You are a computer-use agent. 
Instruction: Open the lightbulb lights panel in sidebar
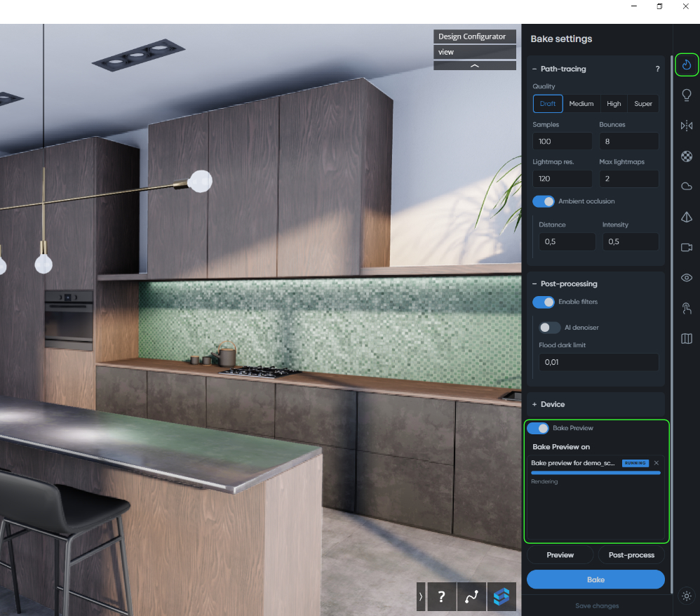point(687,95)
